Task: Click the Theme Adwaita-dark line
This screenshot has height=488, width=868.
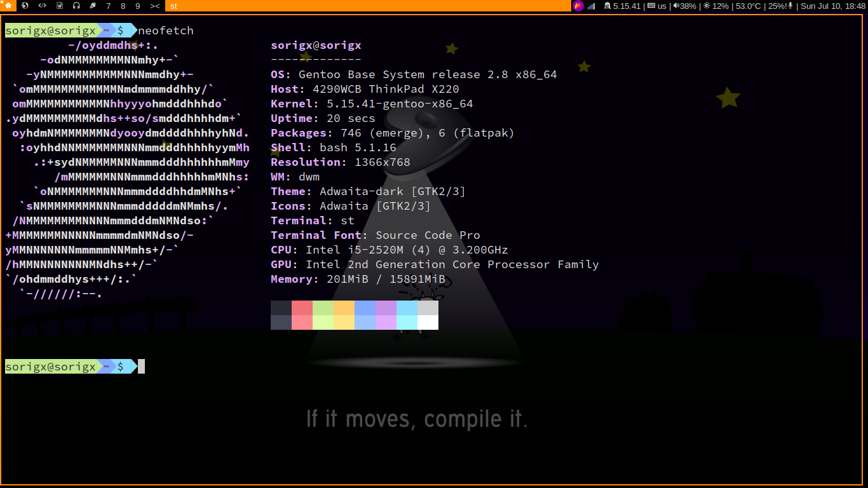Action: pyautogui.click(x=368, y=191)
